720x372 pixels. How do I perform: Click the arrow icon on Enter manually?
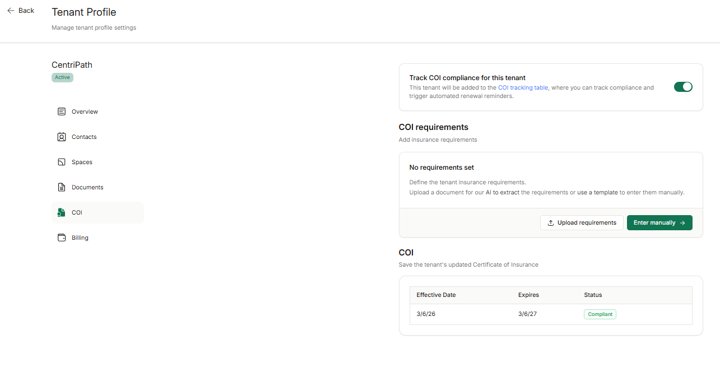tap(682, 223)
